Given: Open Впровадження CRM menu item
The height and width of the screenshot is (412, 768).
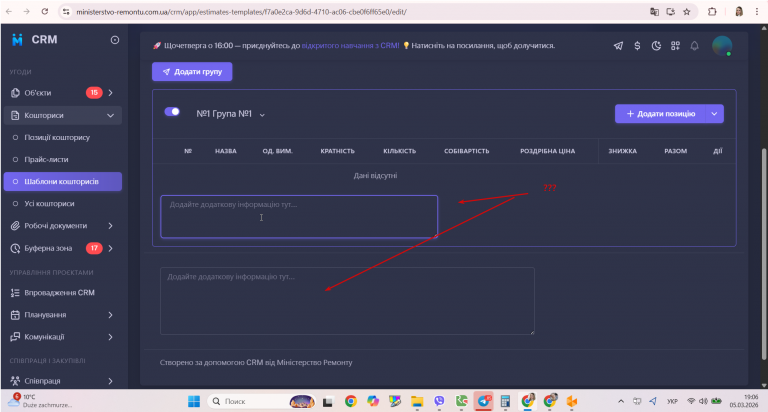Looking at the screenshot, I should pos(59,292).
